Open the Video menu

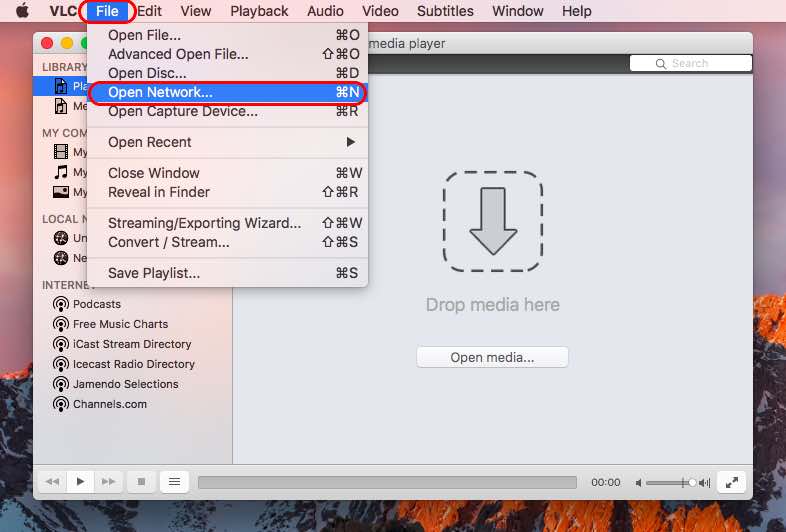[380, 11]
